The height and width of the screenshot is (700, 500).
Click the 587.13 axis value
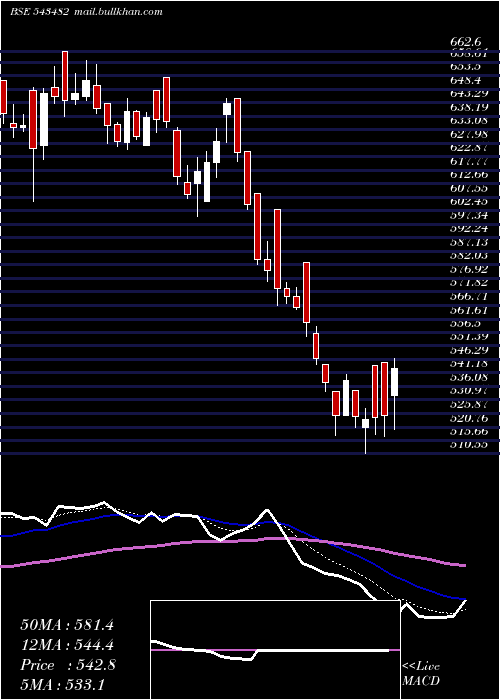[x=469, y=242]
